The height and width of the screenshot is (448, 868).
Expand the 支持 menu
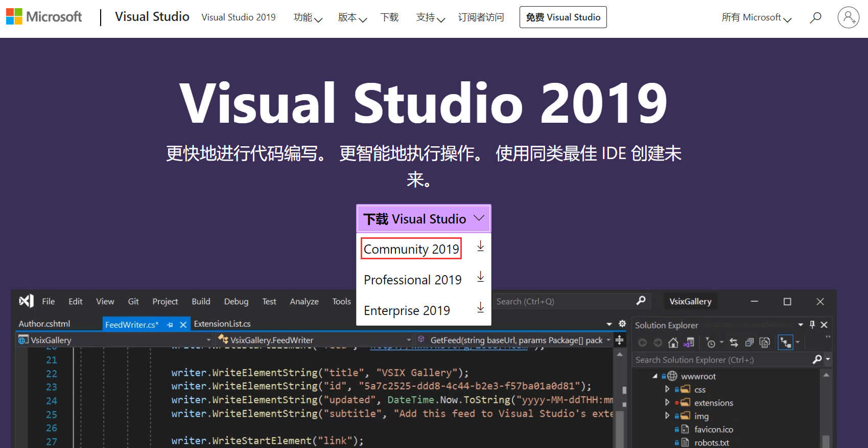431,17
